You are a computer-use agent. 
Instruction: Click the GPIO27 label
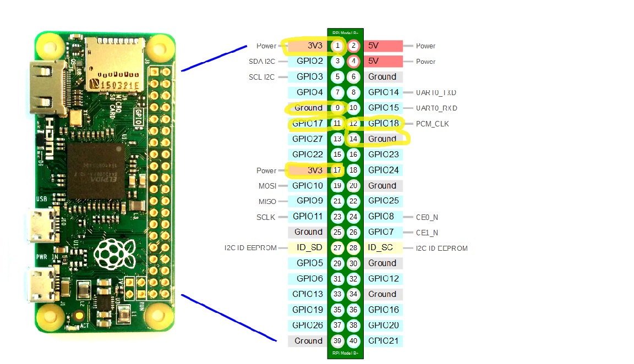coord(307,139)
